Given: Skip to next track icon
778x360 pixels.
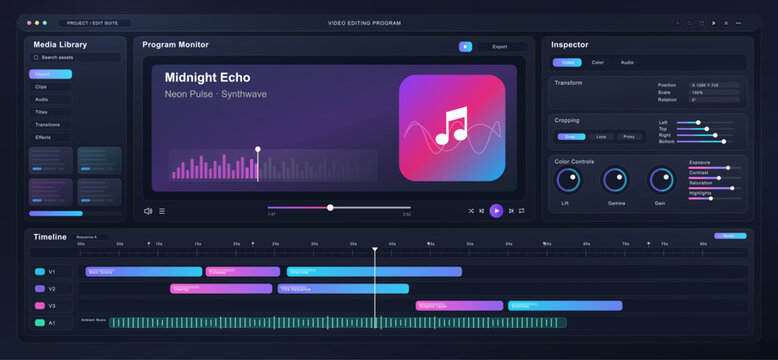Looking at the screenshot, I should (511, 211).
